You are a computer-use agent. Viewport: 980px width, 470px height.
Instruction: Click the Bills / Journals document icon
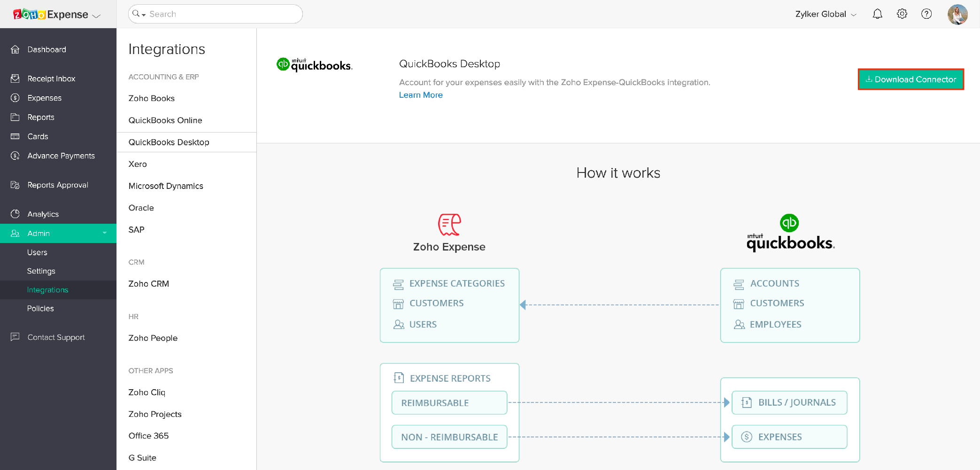pos(747,402)
